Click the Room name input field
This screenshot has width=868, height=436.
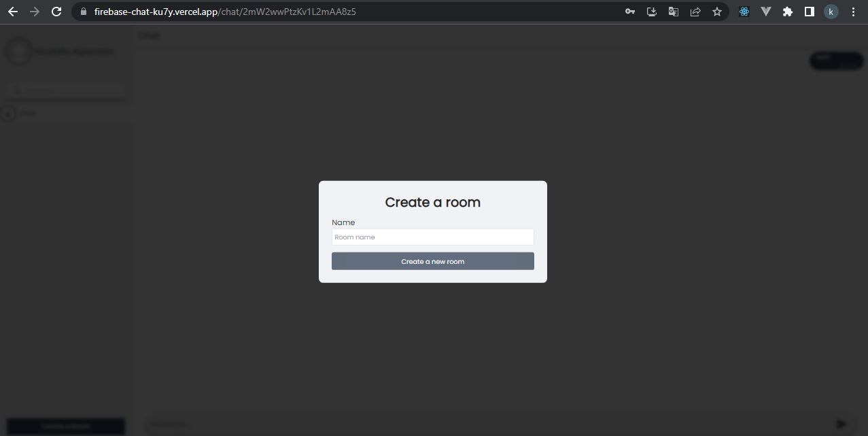coord(432,237)
